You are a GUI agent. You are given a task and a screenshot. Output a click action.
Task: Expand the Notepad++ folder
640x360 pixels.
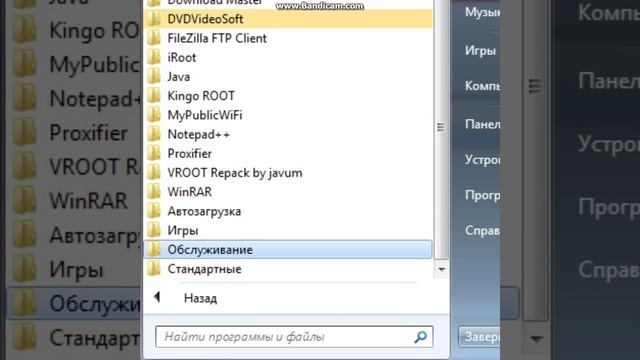(288, 134)
